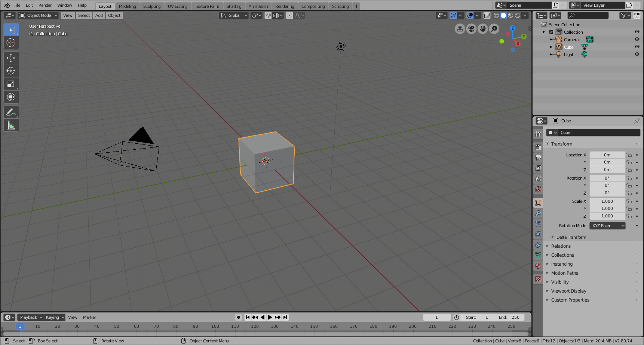Open the Render menu

45,5
